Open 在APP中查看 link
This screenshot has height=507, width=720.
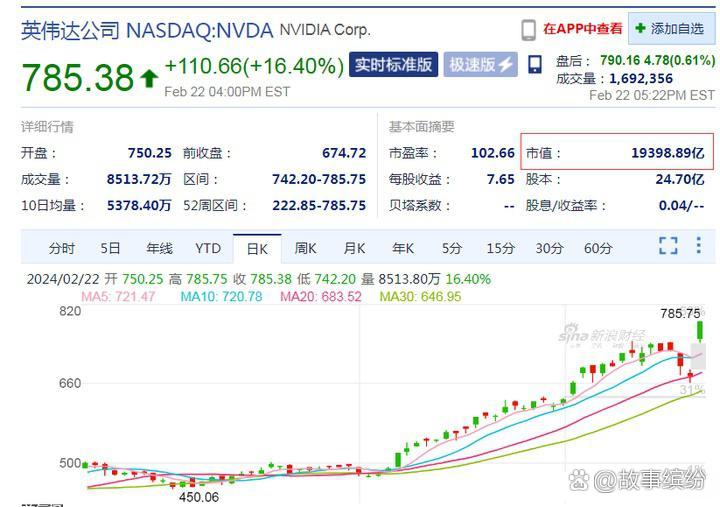582,29
